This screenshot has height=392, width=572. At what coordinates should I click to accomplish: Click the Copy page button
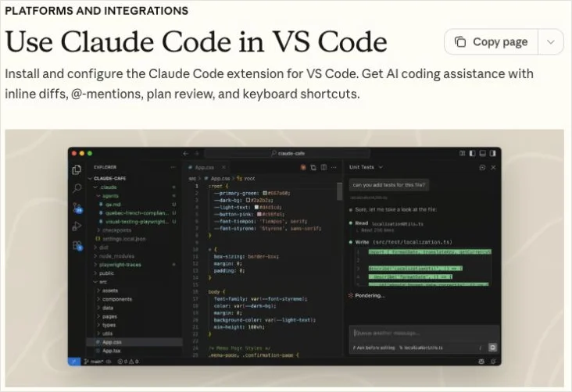491,42
